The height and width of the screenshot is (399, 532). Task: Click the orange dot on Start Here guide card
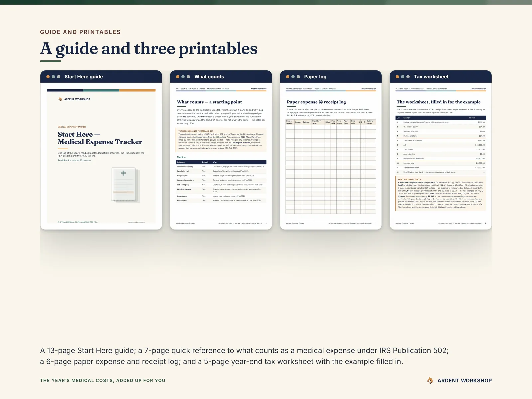click(x=48, y=77)
